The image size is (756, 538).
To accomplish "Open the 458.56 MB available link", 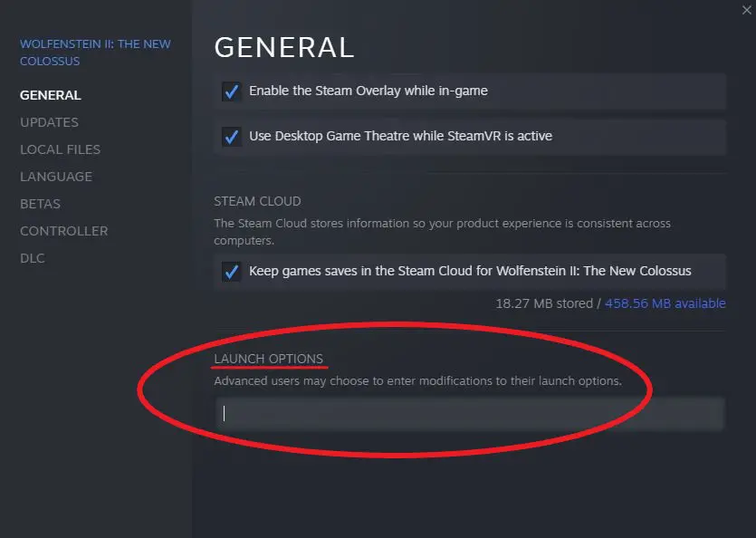I will [x=665, y=303].
